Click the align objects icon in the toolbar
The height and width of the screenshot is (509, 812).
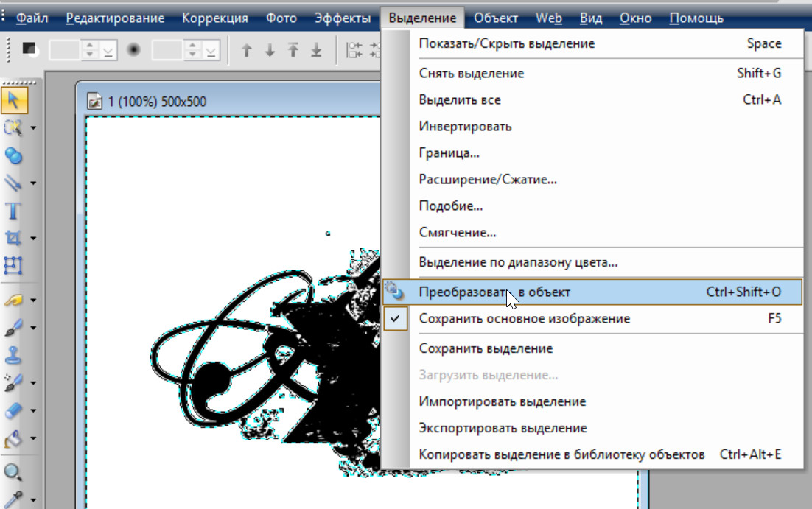(354, 50)
